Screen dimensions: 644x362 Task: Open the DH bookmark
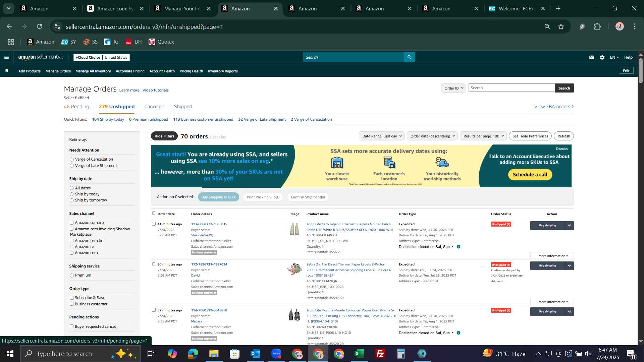pyautogui.click(x=133, y=42)
